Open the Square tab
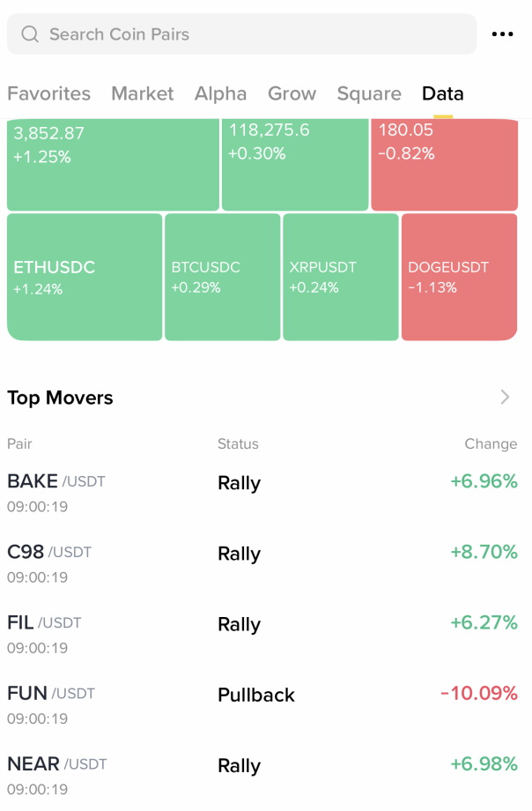Viewport: 532px width, 811px height. coord(369,93)
